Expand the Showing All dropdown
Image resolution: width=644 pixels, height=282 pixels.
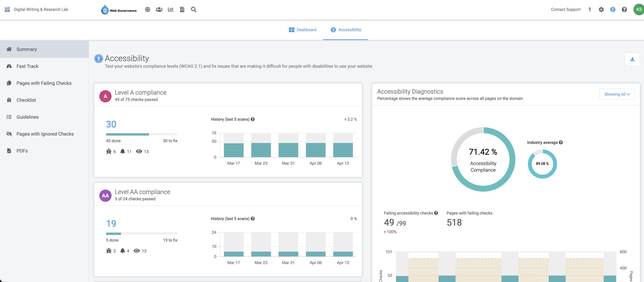point(617,94)
